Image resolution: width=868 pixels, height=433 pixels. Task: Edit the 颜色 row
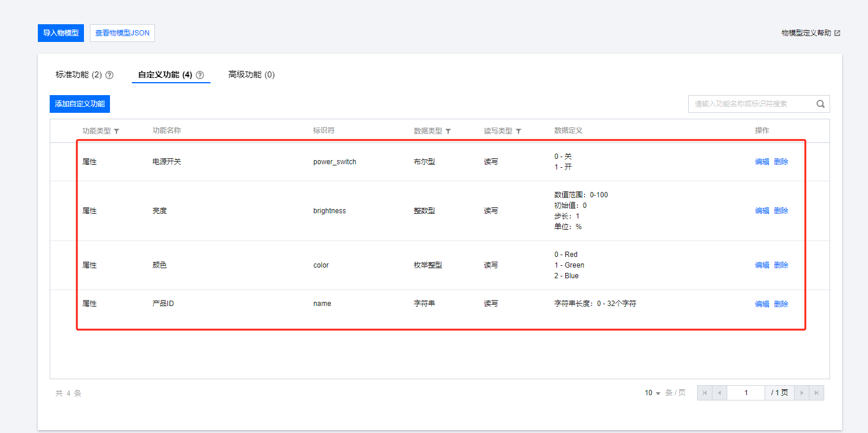click(x=762, y=265)
